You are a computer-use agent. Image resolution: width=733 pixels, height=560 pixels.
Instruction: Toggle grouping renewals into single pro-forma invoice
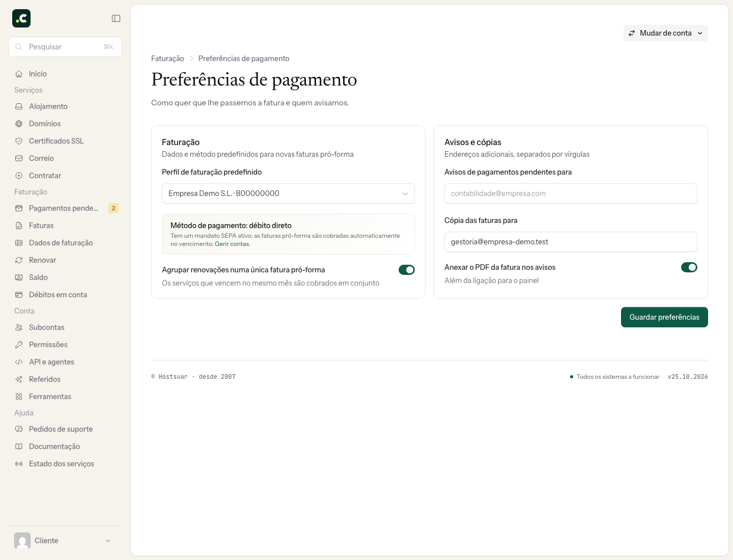(x=407, y=270)
